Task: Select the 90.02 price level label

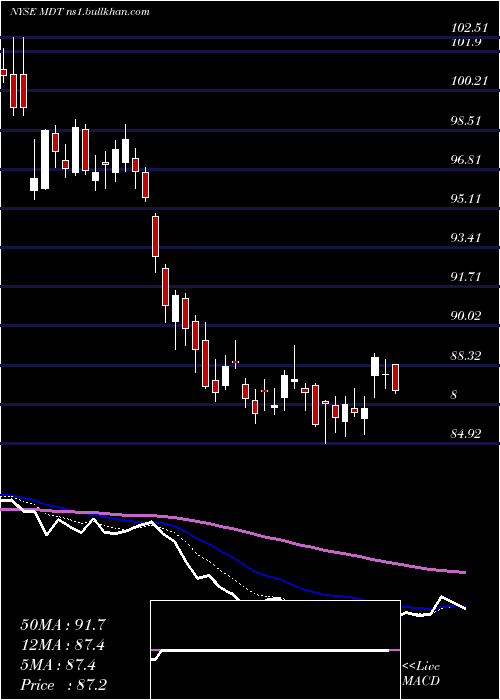Action: 468,316
